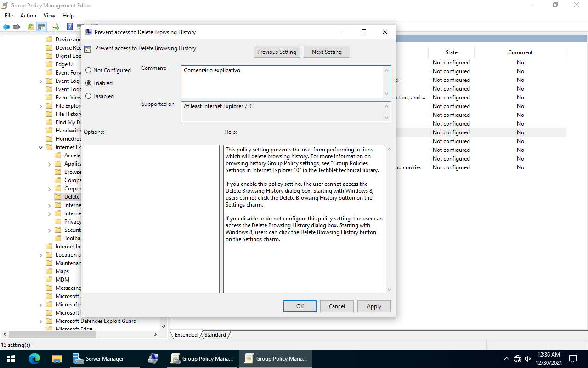Click inside the Comment text field
This screenshot has height=368, width=588.
283,81
